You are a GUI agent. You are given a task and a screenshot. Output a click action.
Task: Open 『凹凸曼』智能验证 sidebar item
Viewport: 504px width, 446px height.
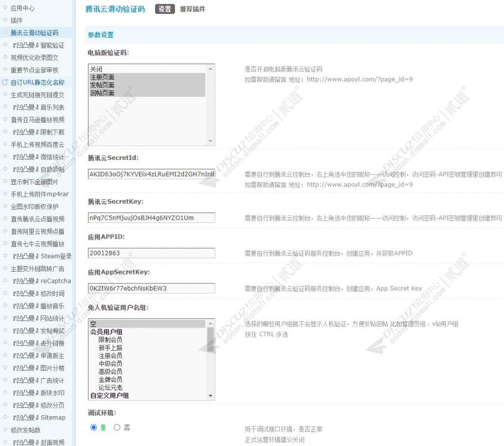[x=38, y=45]
